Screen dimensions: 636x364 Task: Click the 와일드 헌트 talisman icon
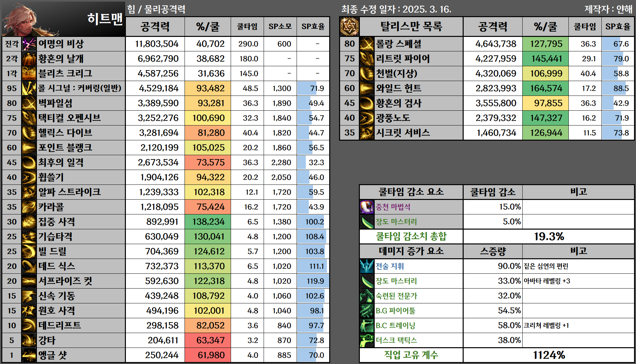click(367, 88)
